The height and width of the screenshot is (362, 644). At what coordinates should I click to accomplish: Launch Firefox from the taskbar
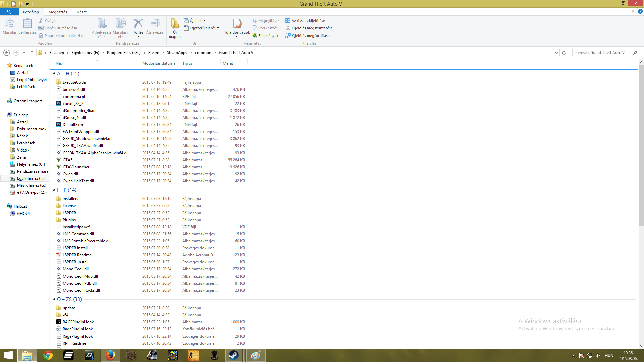pos(110,355)
